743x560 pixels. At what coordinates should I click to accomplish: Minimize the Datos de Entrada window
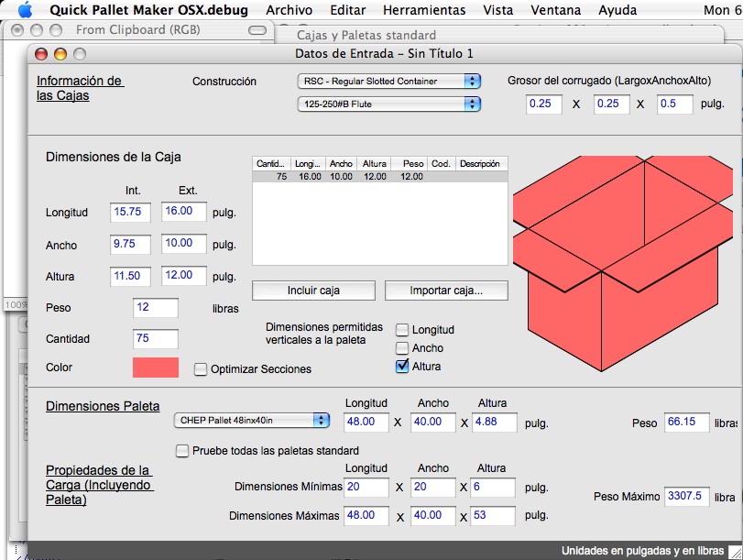[60, 54]
